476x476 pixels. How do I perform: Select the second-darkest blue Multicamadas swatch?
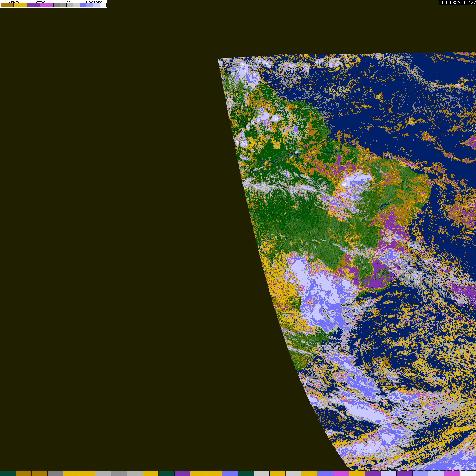(90, 6)
